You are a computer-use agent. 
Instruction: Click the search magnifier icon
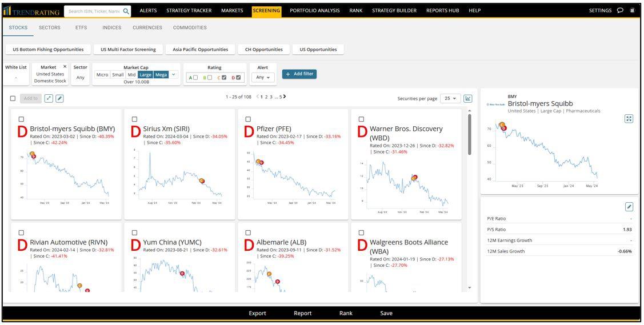coord(126,11)
